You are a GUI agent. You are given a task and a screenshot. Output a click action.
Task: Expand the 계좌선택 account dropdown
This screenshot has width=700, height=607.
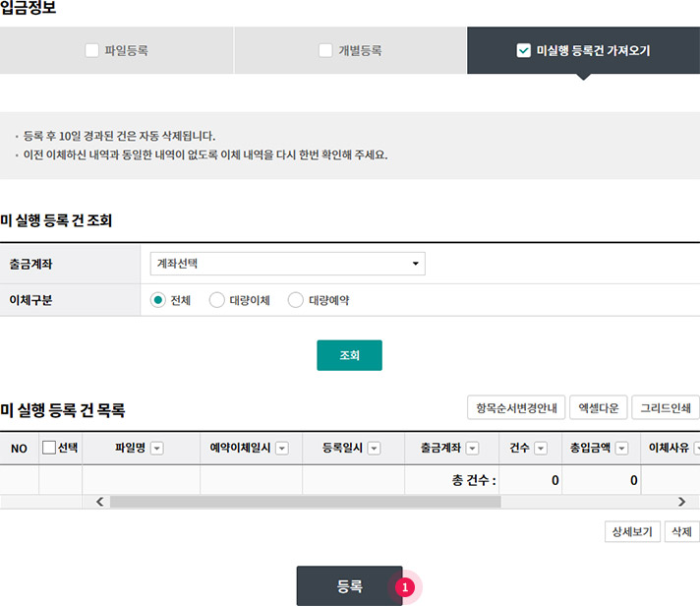287,263
